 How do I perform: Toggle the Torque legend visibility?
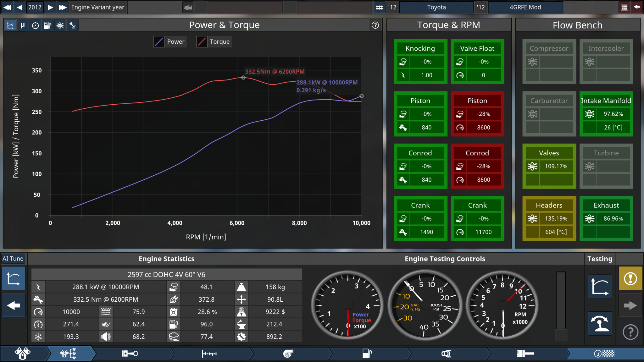click(x=202, y=42)
